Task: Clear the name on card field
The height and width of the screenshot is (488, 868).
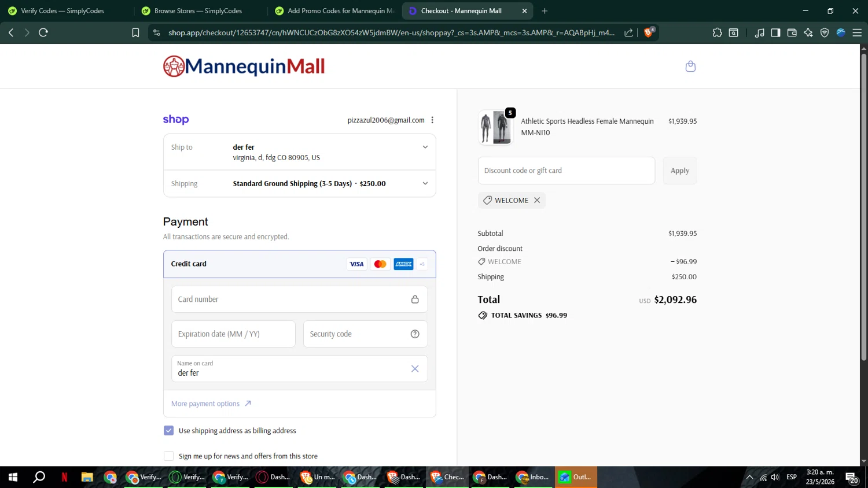Action: click(415, 369)
